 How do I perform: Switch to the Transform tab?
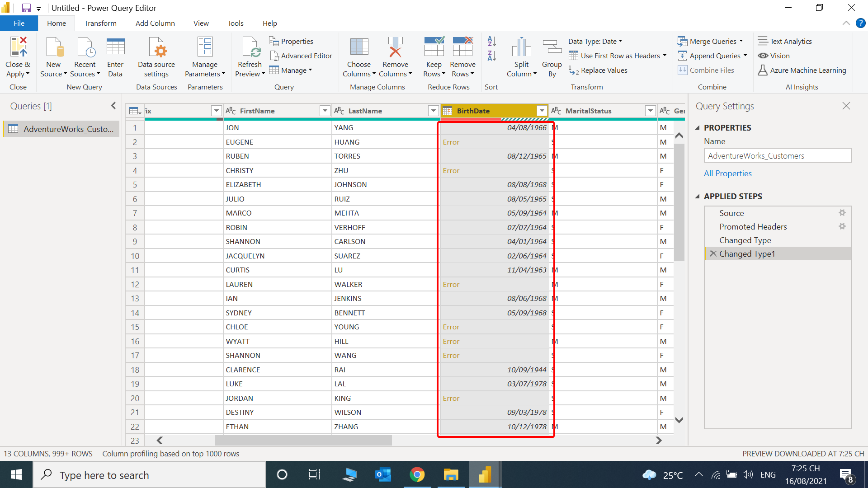pos(100,23)
